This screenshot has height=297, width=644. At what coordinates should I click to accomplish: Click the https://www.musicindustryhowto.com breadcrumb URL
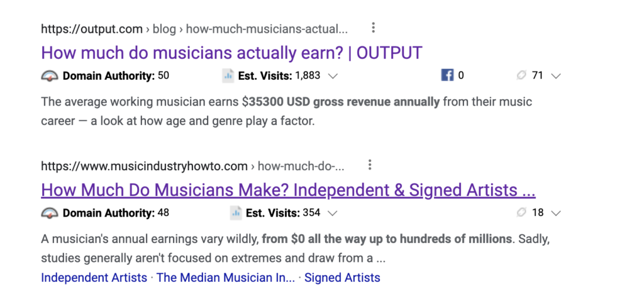[144, 167]
